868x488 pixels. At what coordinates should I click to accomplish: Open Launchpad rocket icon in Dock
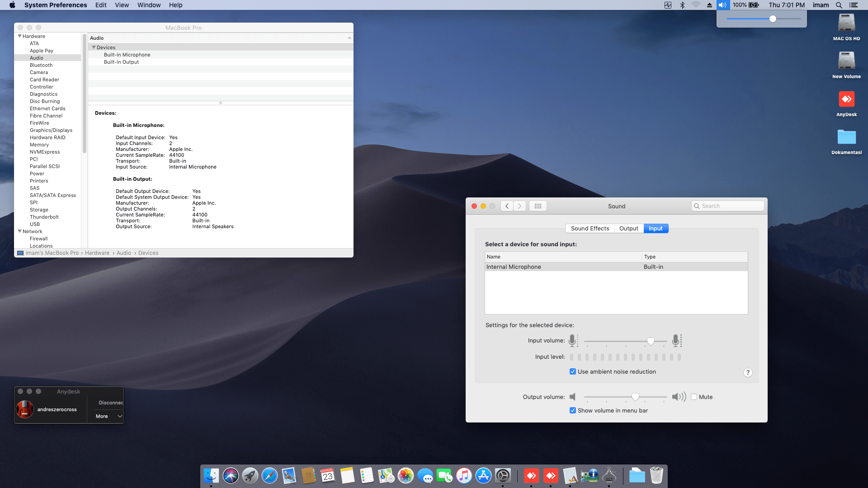pos(250,475)
